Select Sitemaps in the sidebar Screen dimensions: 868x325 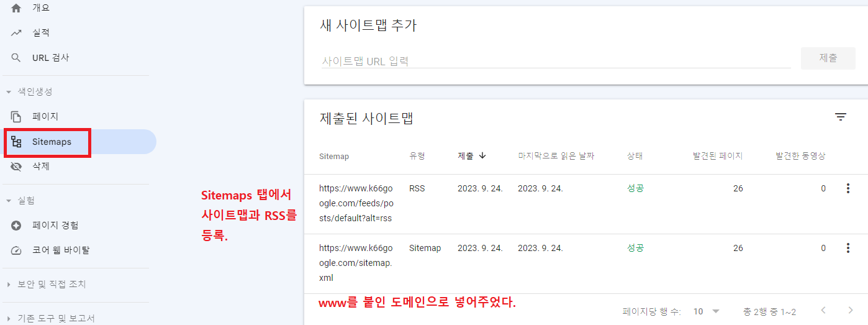[x=77, y=142]
